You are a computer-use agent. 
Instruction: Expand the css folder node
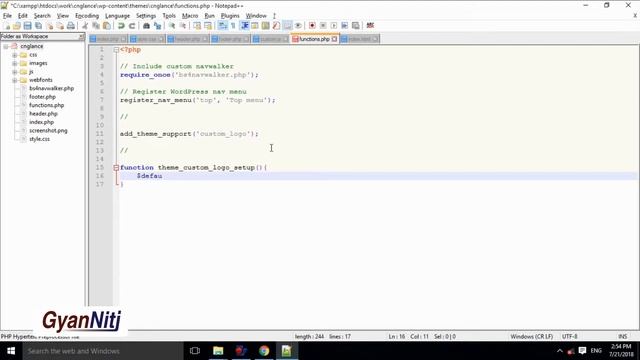pyautogui.click(x=15, y=55)
